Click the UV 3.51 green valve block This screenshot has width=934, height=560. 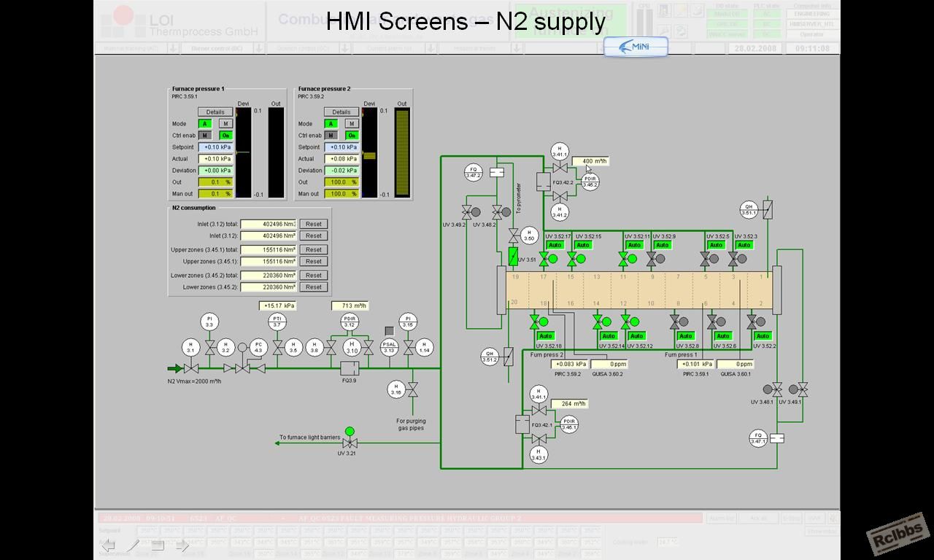513,256
